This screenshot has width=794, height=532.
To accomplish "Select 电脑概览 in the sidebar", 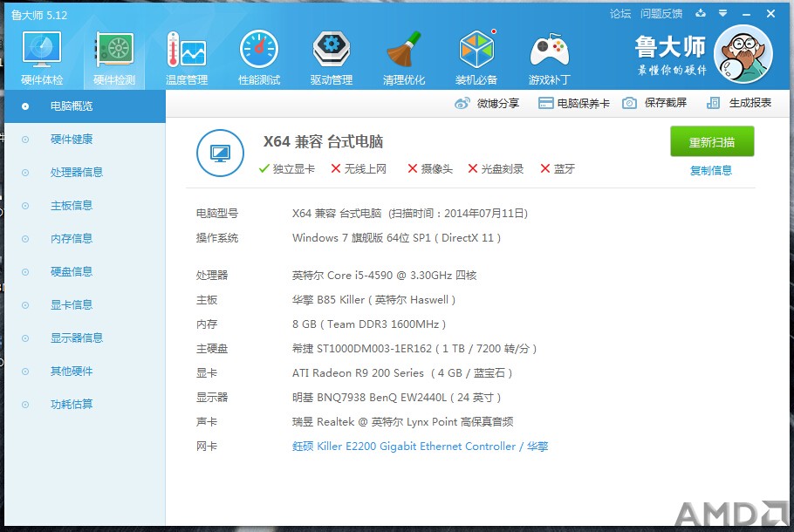I will pyautogui.click(x=86, y=106).
